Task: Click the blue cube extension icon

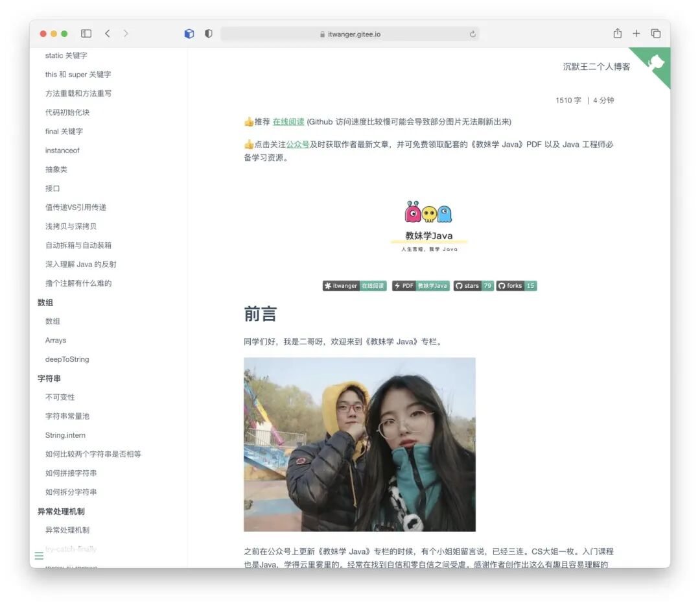Action: tap(189, 33)
